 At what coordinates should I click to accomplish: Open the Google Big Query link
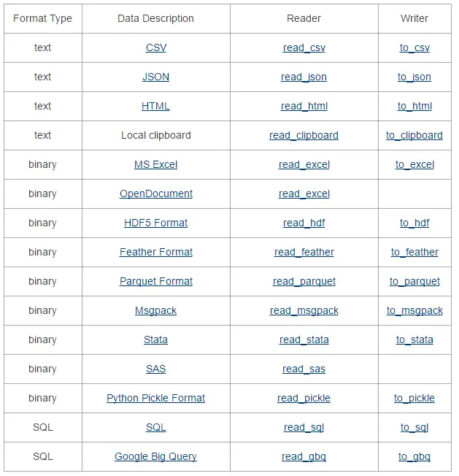point(155,456)
